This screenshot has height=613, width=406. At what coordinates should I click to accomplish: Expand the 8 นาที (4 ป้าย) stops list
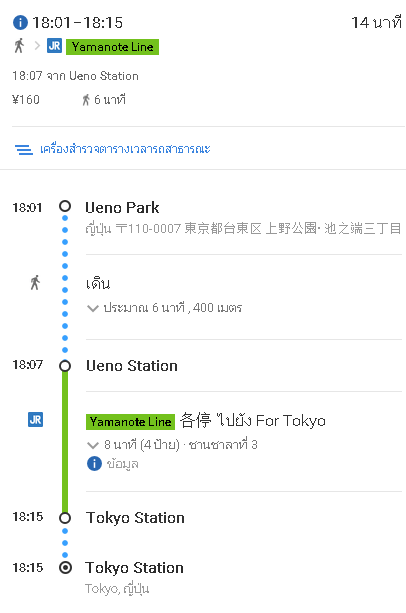tap(172, 445)
